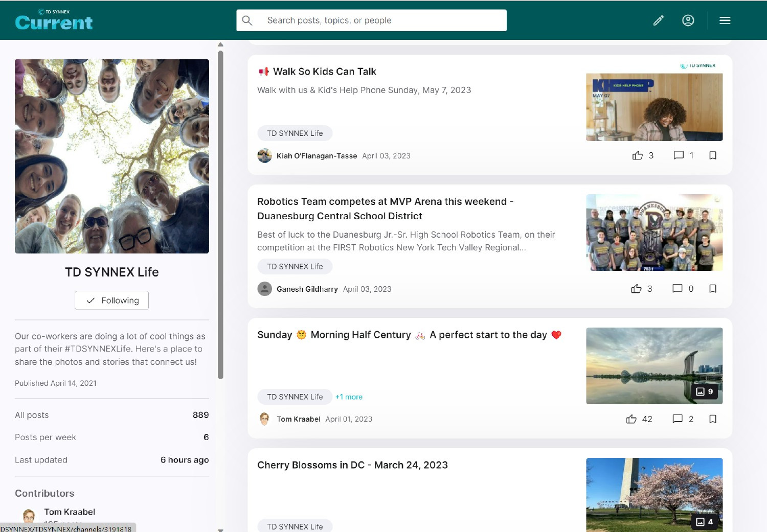Click Tom Kraabel contributor avatar in sidebar
Viewport: 767px width, 532px height.
(29, 515)
